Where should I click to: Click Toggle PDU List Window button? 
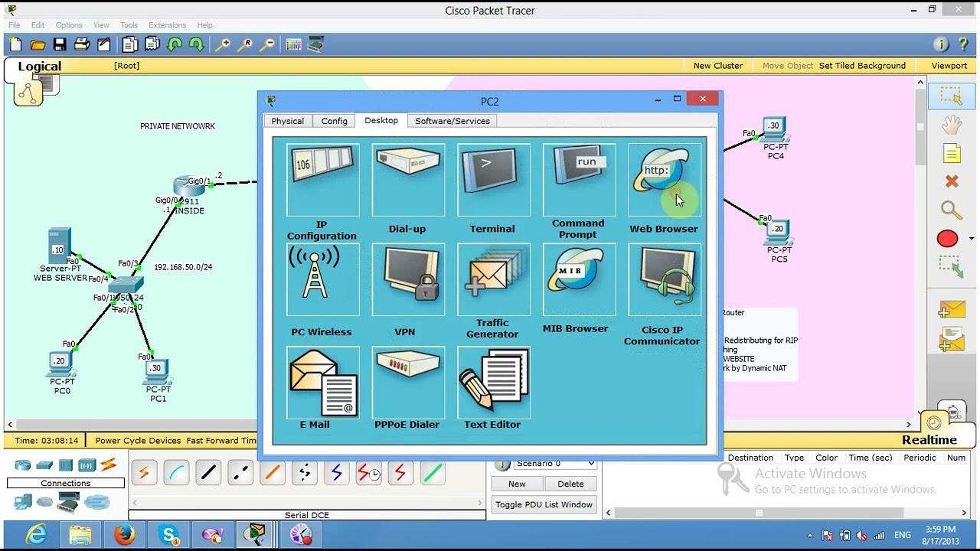click(544, 504)
